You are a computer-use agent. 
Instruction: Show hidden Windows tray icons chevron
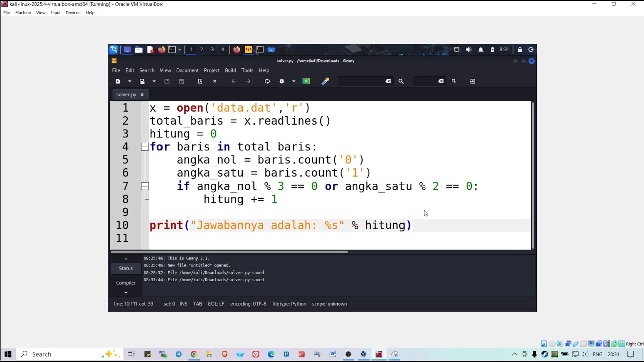point(514,354)
